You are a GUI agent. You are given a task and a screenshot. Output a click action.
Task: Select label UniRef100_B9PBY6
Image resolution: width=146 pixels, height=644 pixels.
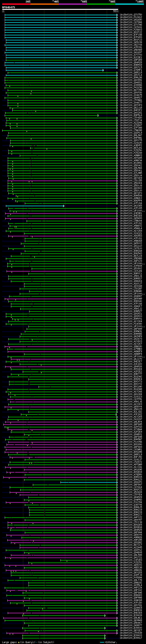pos(131,610)
